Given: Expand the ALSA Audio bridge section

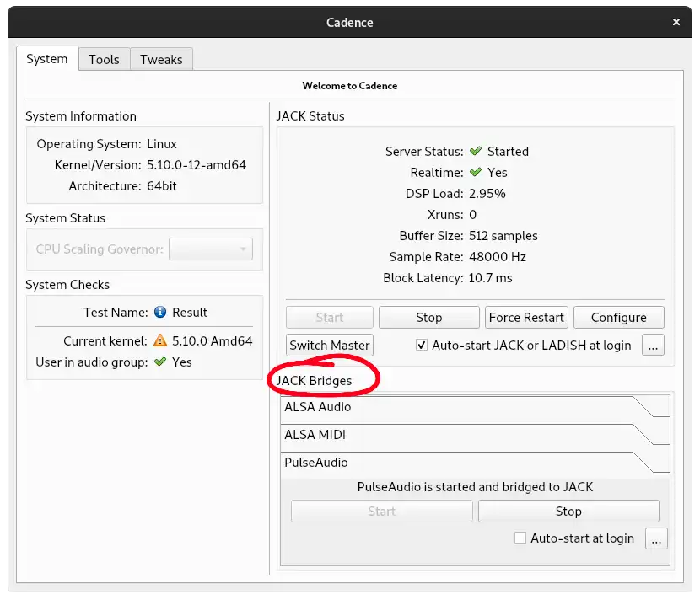Looking at the screenshot, I should pyautogui.click(x=475, y=407).
